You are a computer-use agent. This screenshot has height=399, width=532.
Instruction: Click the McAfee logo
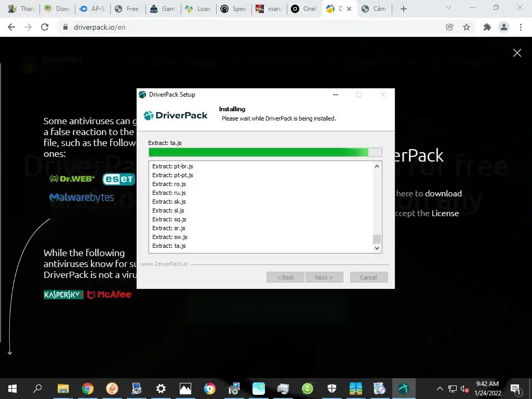tap(109, 295)
